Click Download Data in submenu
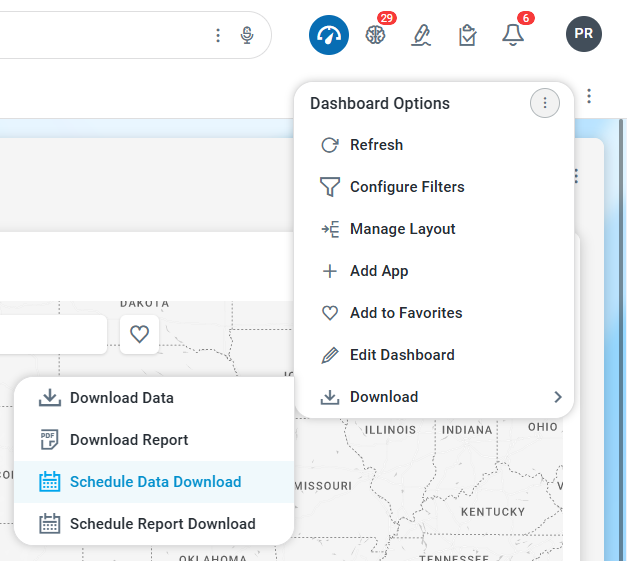 pos(121,398)
